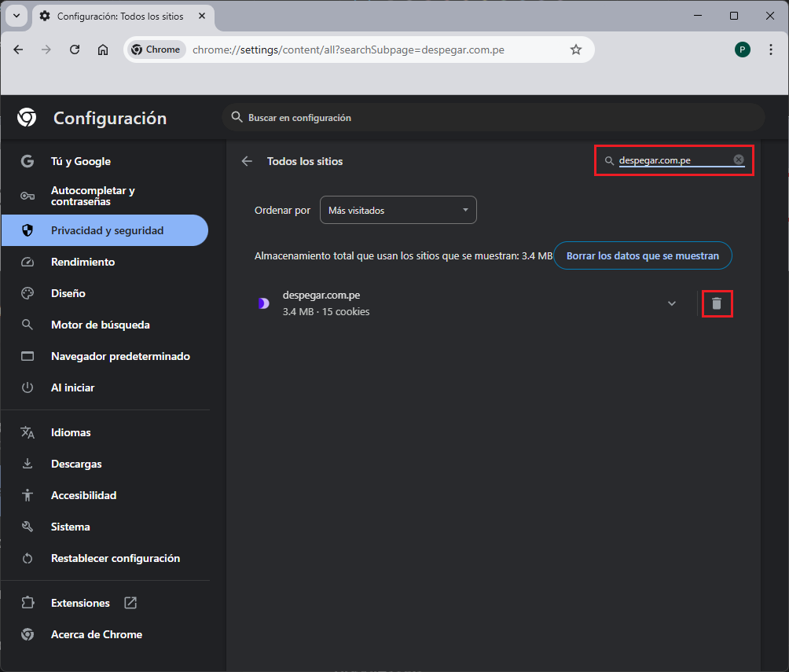Image resolution: width=789 pixels, height=672 pixels.
Task: Close the 'Configuración: Todos los sitios' tab
Action: point(202,16)
